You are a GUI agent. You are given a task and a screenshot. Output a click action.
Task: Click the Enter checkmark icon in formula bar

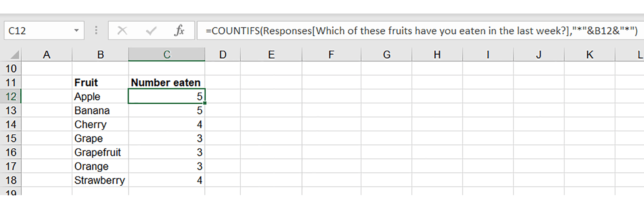point(151,31)
